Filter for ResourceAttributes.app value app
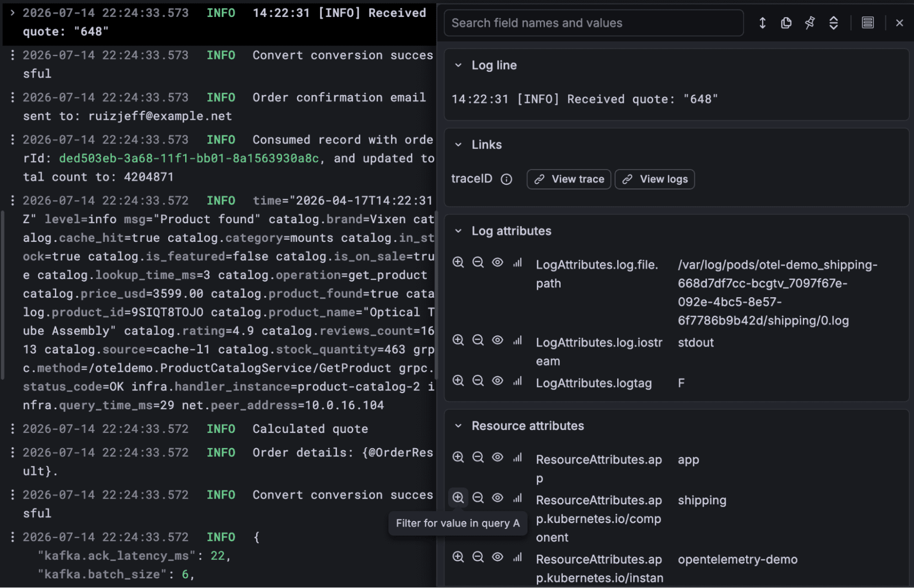Image resolution: width=914 pixels, height=588 pixels. tap(458, 457)
